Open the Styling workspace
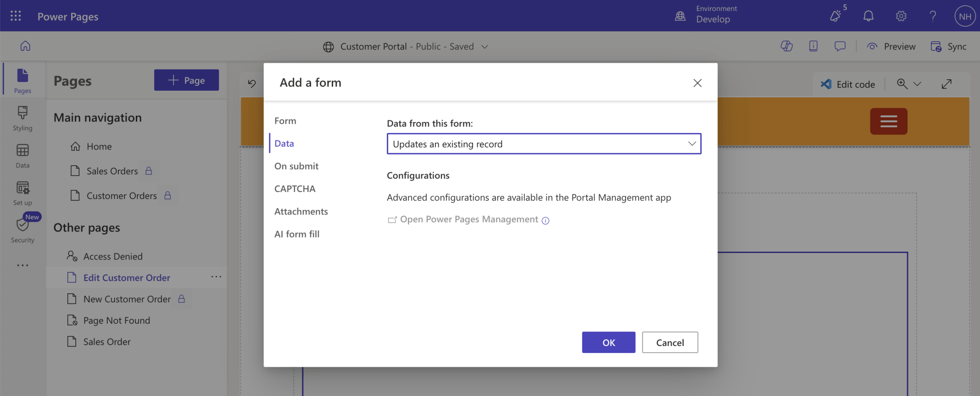Screen dimensions: 980x396 pos(22,118)
